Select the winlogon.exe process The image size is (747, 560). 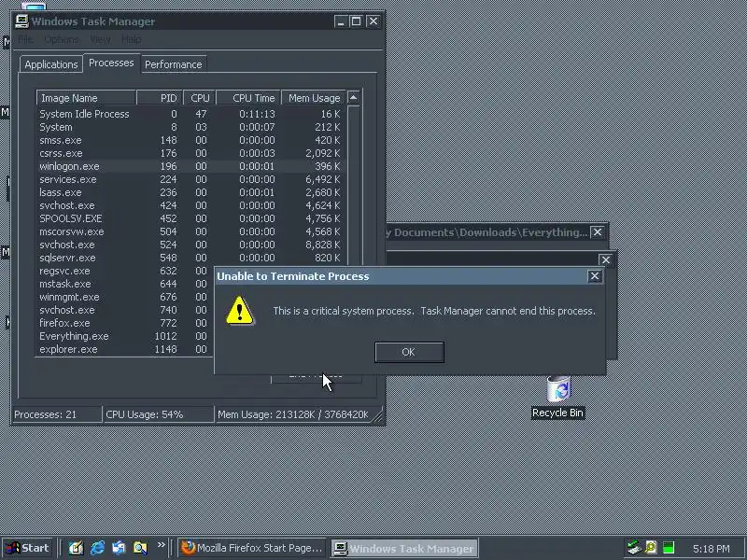point(190,166)
